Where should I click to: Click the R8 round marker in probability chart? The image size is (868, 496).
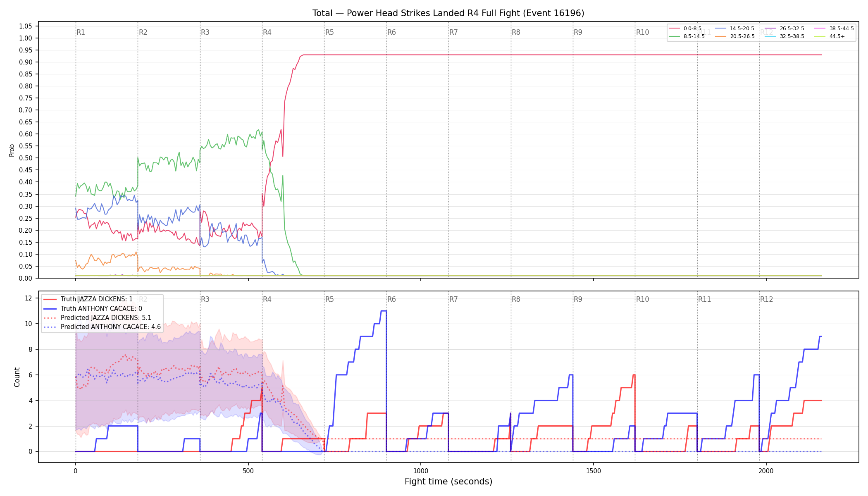pyautogui.click(x=516, y=32)
